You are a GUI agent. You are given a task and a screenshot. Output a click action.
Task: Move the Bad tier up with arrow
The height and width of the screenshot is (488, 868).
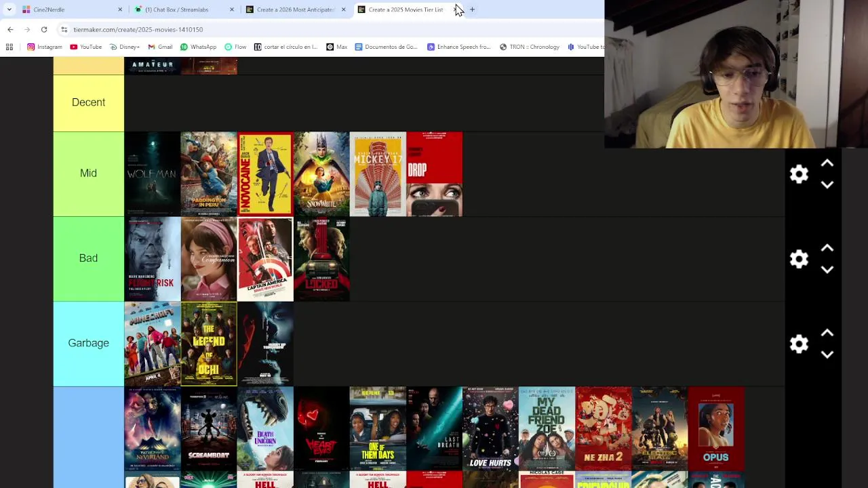coord(827,248)
